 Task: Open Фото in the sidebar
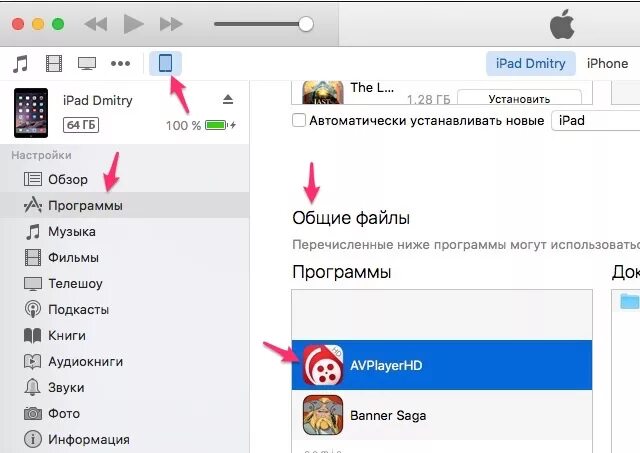pos(124,413)
